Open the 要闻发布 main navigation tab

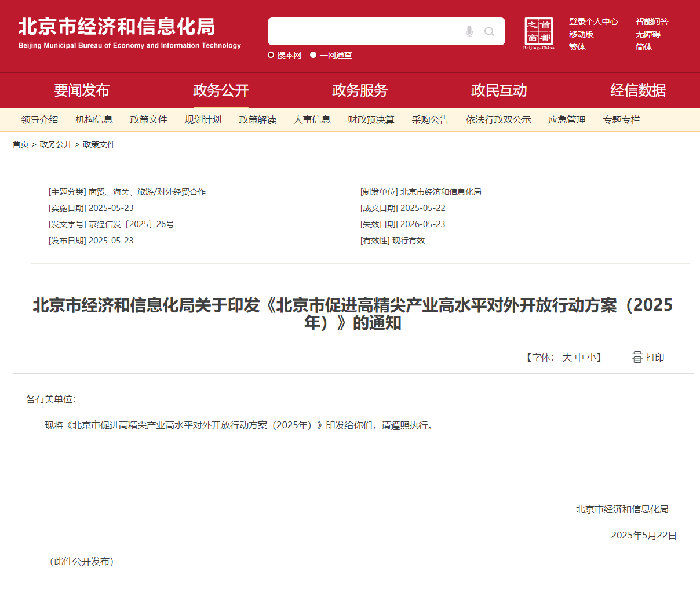point(82,90)
